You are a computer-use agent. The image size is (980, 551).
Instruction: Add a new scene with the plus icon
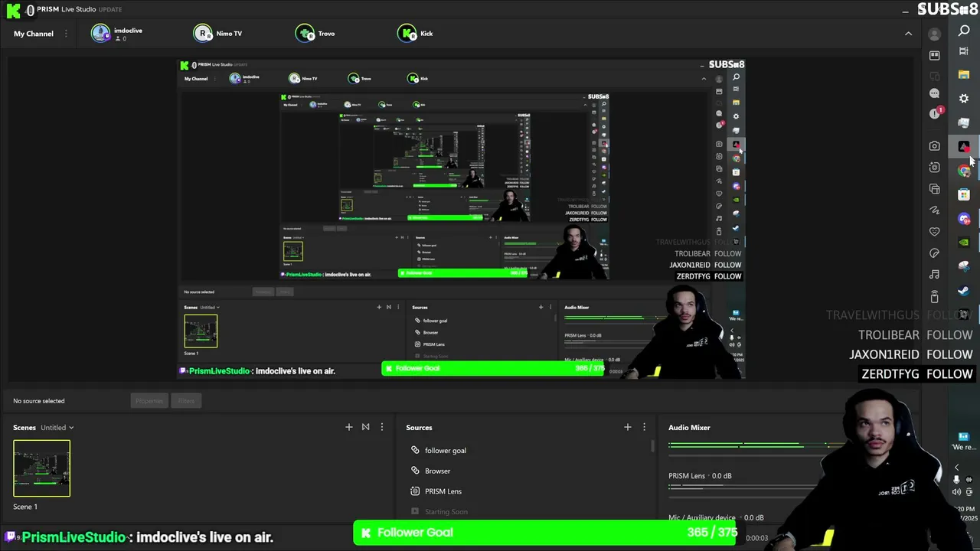click(x=349, y=427)
